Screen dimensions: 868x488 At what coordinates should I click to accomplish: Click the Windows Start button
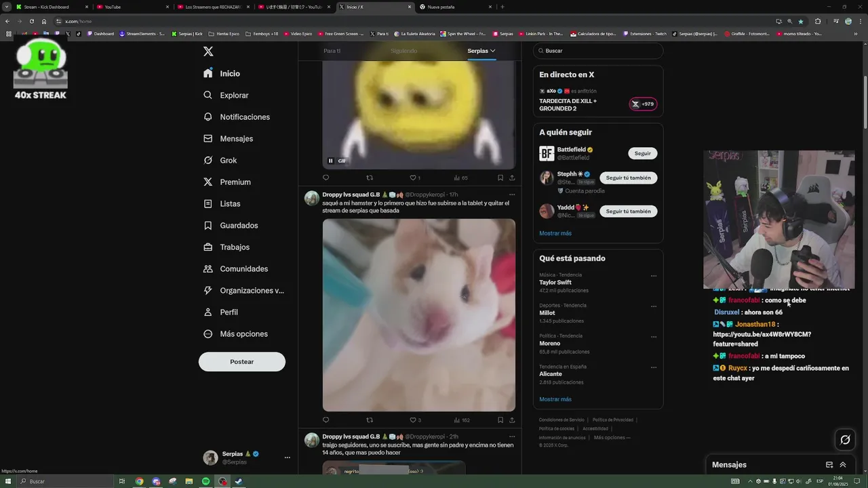7,481
